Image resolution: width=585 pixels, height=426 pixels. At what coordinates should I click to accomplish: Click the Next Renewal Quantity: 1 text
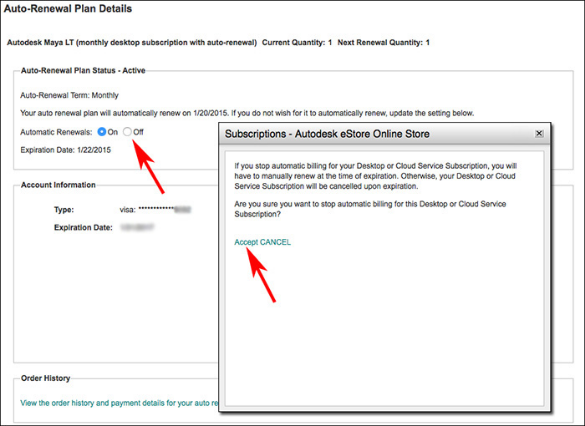click(x=384, y=43)
